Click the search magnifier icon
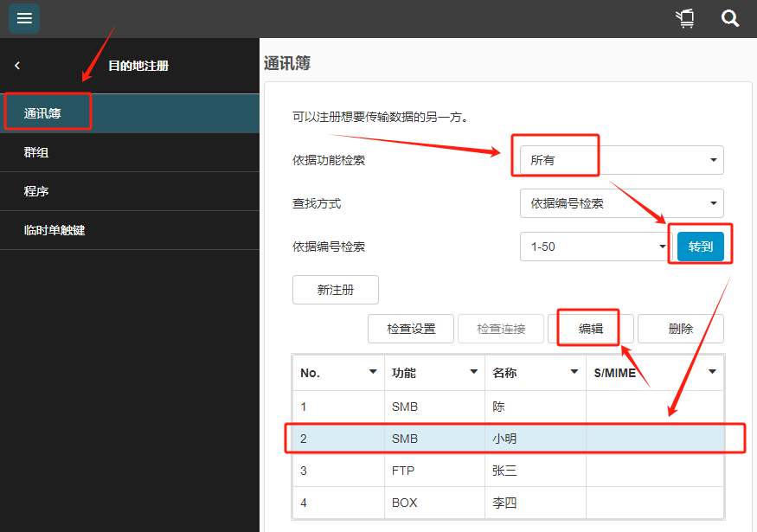This screenshot has width=757, height=532. (730, 18)
